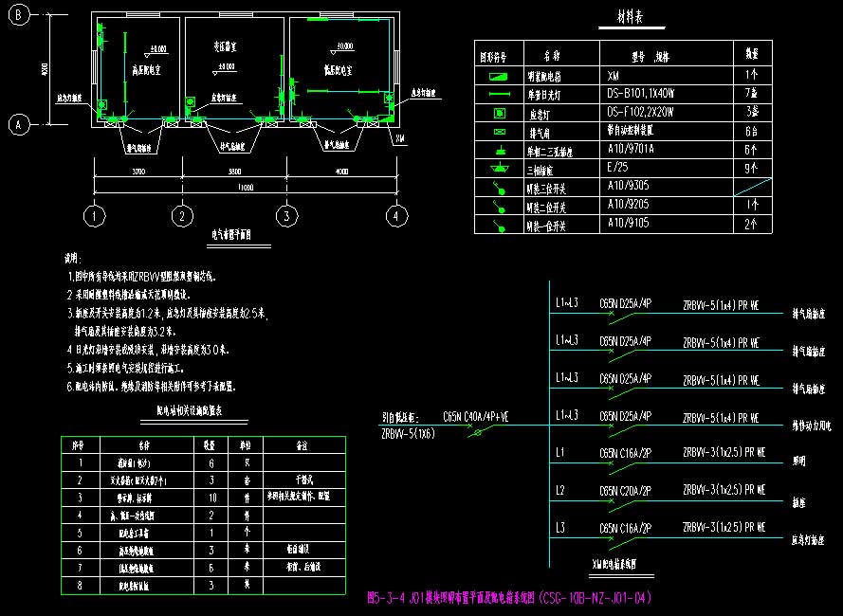843x616 pixels.
Task: Click grid axis bubble number 1
Action: (95, 216)
